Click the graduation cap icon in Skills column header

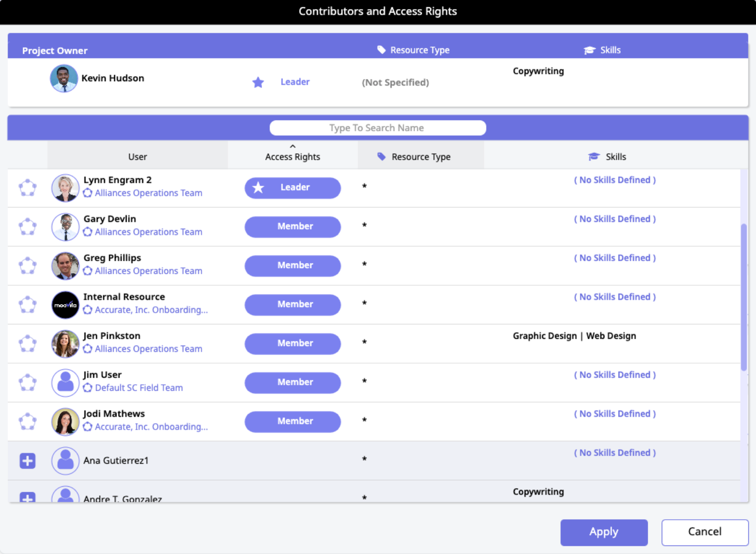point(594,157)
